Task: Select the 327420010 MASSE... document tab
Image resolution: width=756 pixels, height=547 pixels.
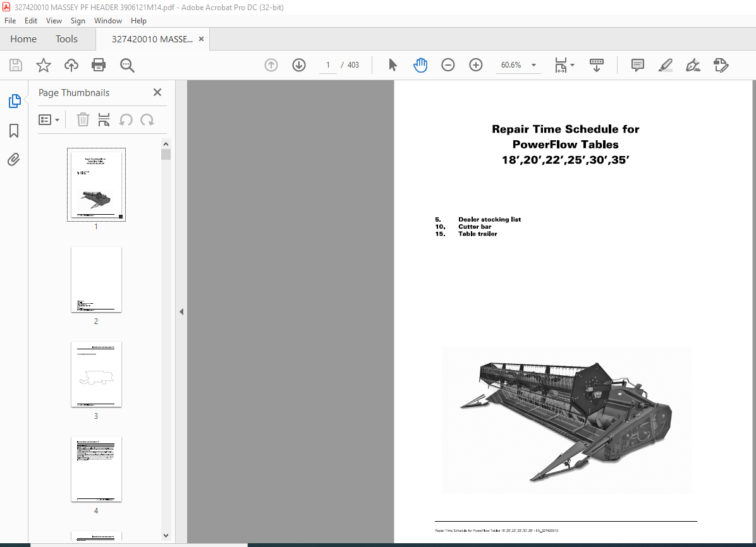Action: (152, 39)
